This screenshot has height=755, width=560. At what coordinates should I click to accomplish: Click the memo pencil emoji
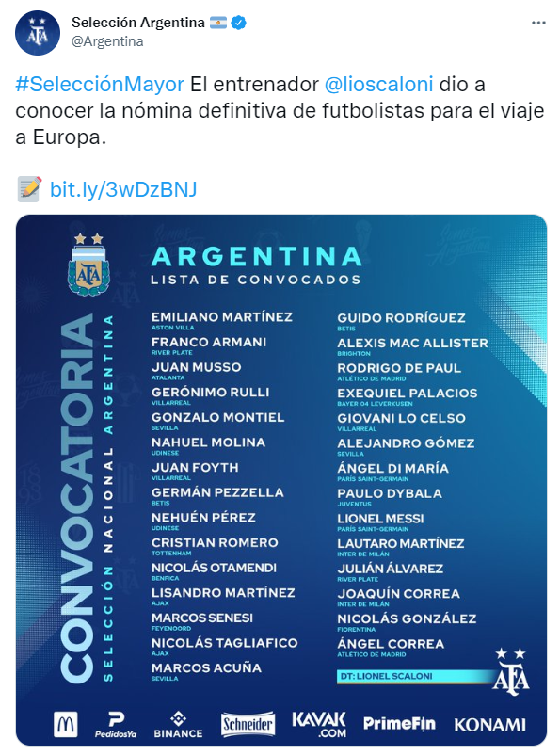tap(29, 189)
